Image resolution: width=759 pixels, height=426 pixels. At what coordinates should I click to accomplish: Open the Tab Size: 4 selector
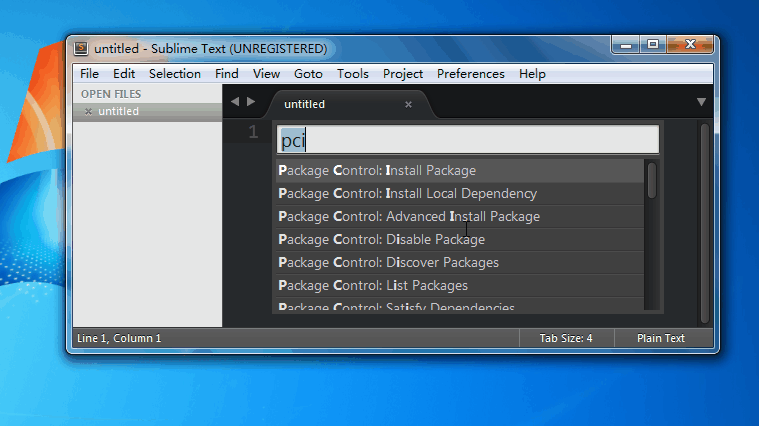pyautogui.click(x=566, y=338)
